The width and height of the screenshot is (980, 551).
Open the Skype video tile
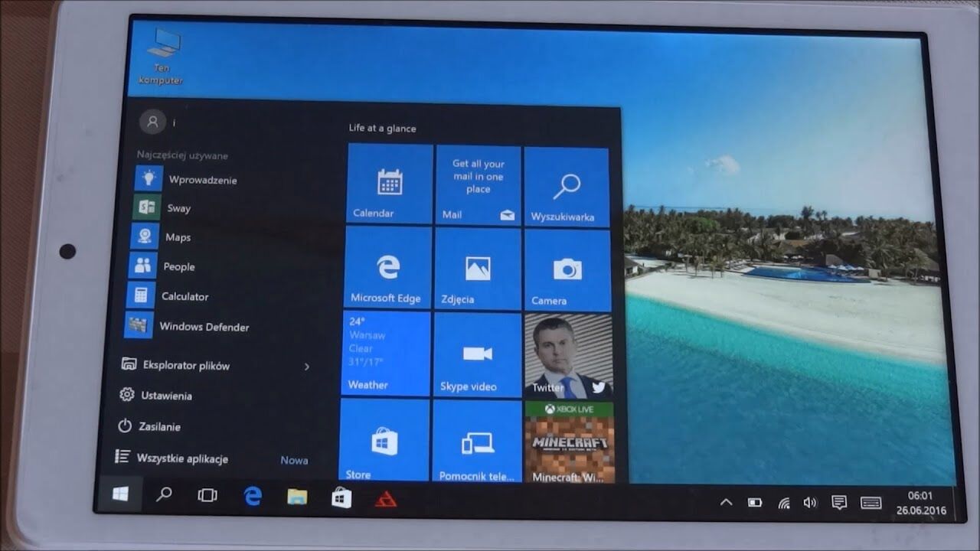(476, 354)
